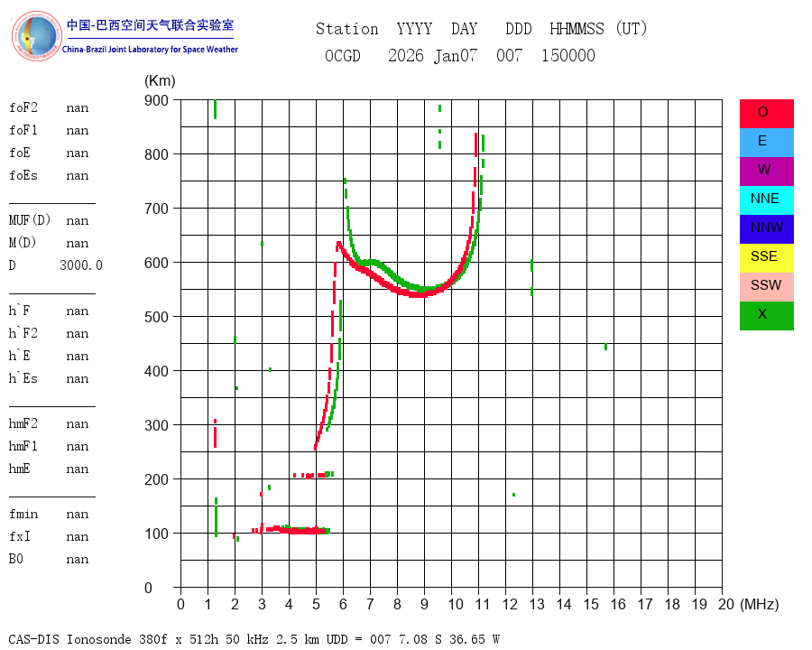The height and width of the screenshot is (650, 812).
Task: Click the 100 km height axis label
Action: point(156,534)
